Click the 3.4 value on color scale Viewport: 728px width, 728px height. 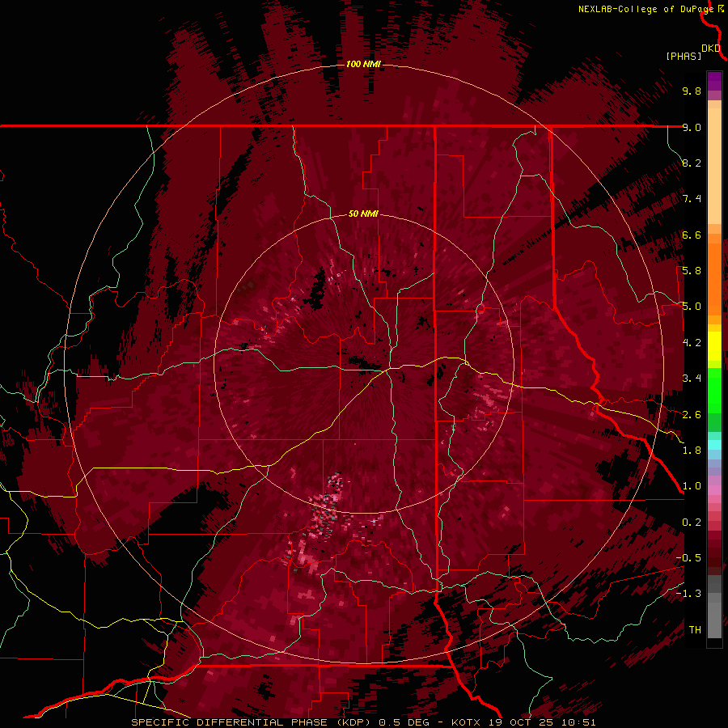coord(692,379)
